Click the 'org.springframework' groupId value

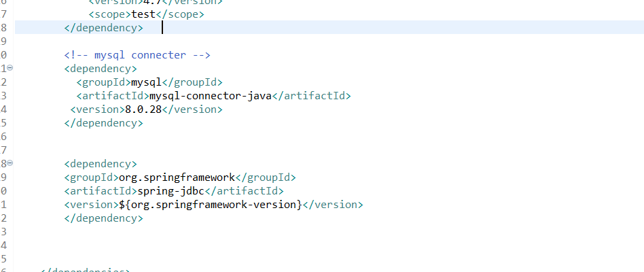[177, 177]
